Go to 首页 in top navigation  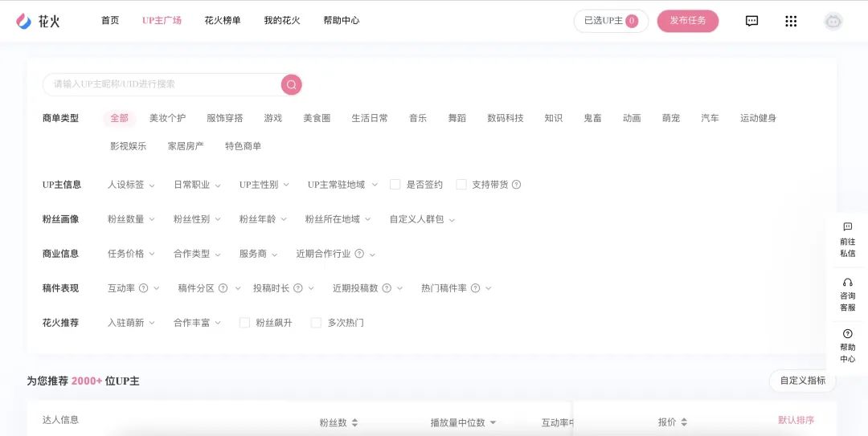point(110,20)
